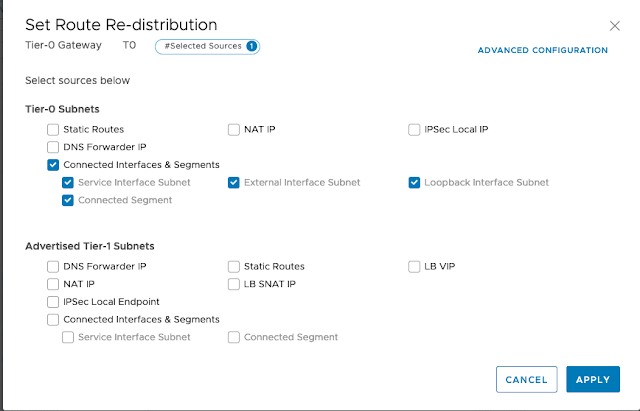Close the Set Route Re-distribution dialog
The image size is (640, 411).
[x=614, y=26]
